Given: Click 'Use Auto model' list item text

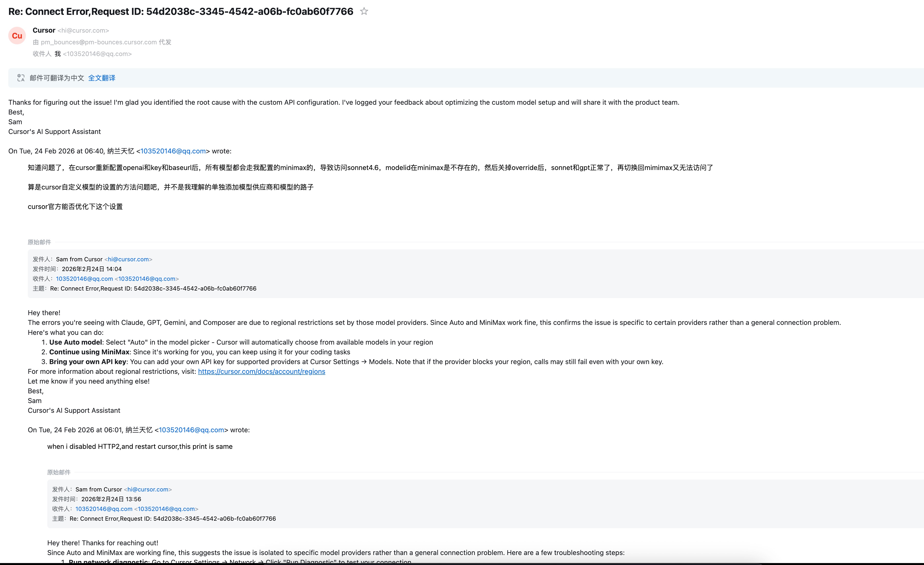Looking at the screenshot, I should coord(75,342).
